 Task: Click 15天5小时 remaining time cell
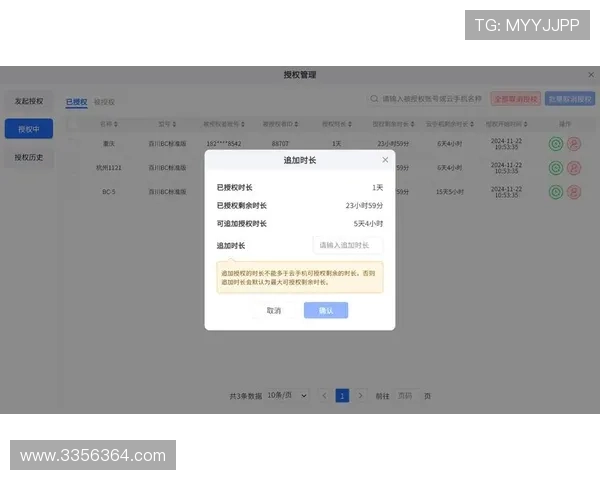pos(450,192)
